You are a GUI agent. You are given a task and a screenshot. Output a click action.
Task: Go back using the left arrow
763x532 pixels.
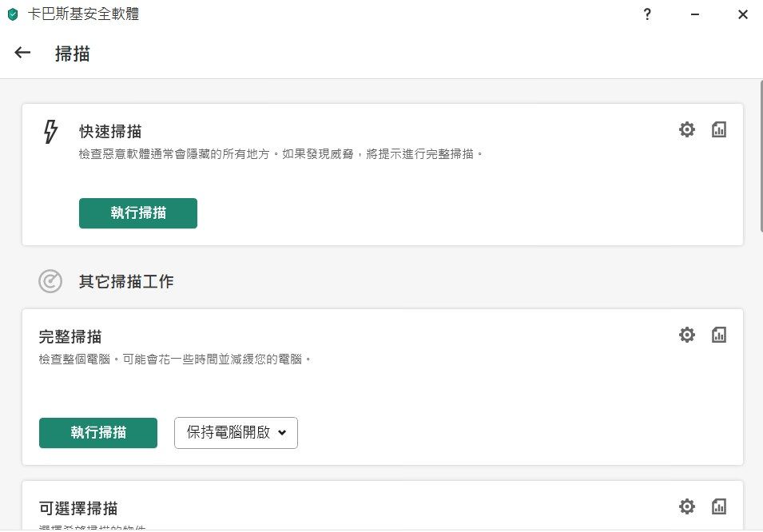[22, 53]
